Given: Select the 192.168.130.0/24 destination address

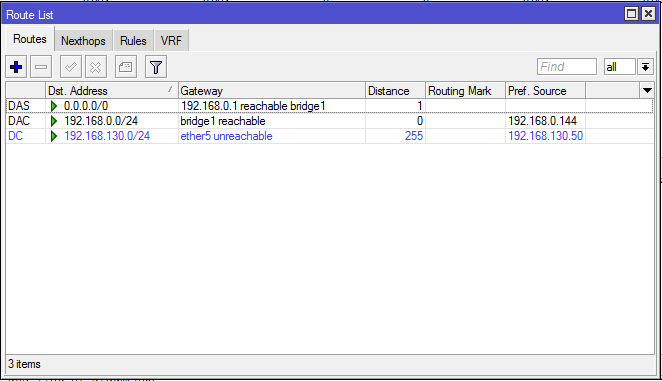Looking at the screenshot, I should coord(107,136).
